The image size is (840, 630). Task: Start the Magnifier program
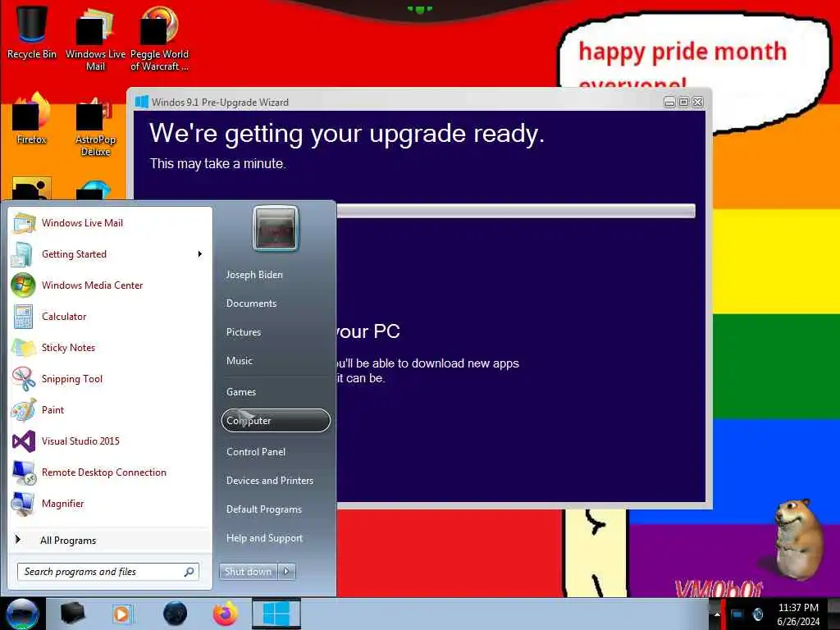coord(111,504)
